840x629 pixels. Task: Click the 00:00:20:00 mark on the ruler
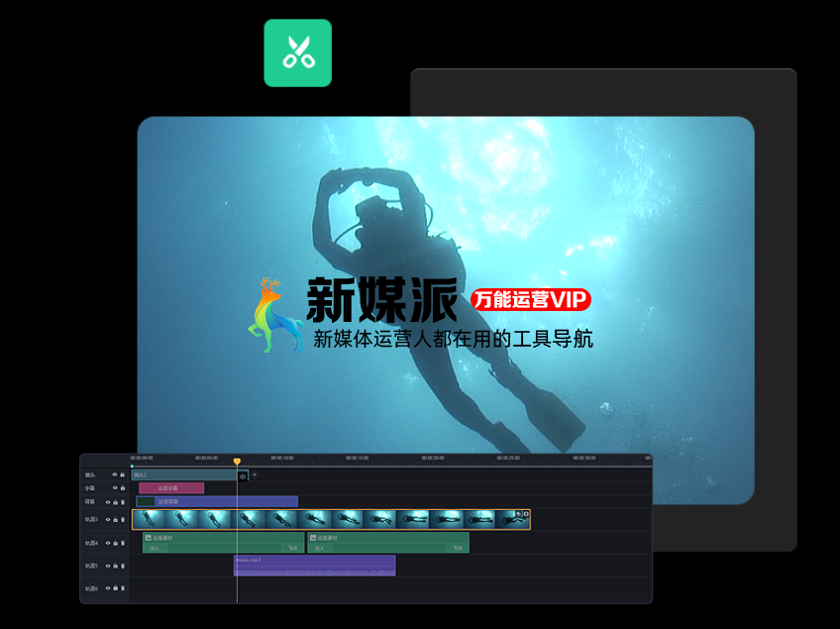click(433, 458)
